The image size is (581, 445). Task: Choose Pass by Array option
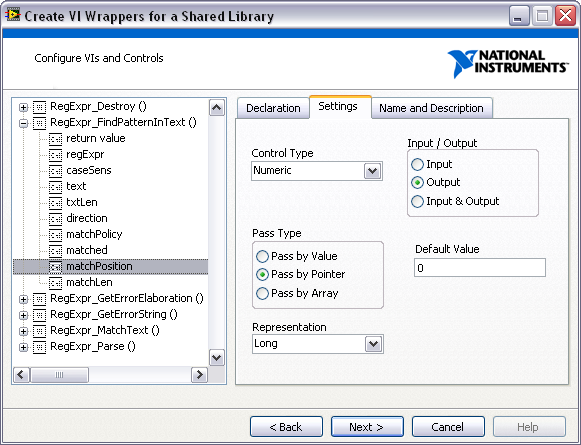click(x=262, y=293)
